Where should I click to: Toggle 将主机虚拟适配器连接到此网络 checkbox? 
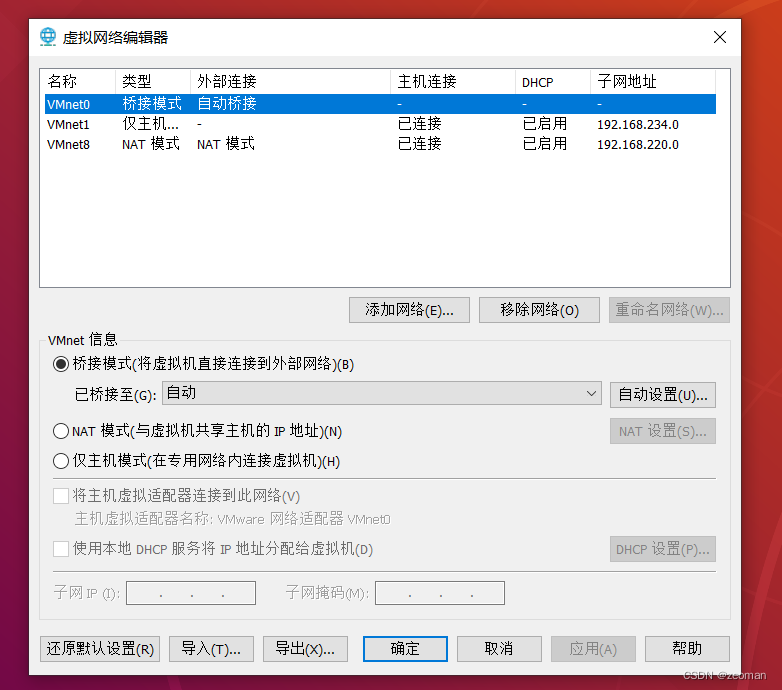click(x=61, y=496)
